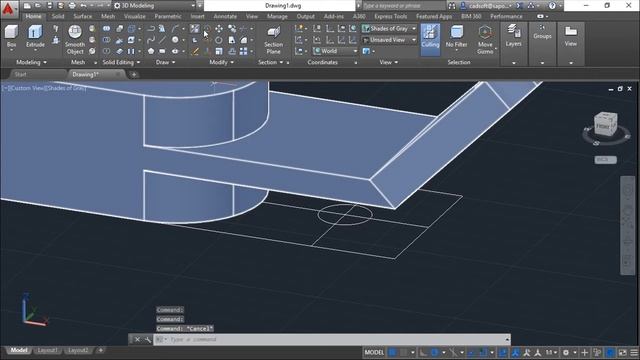Viewport: 640px width, 360px height.
Task: Click the Custom View viewport label
Action: point(27,88)
